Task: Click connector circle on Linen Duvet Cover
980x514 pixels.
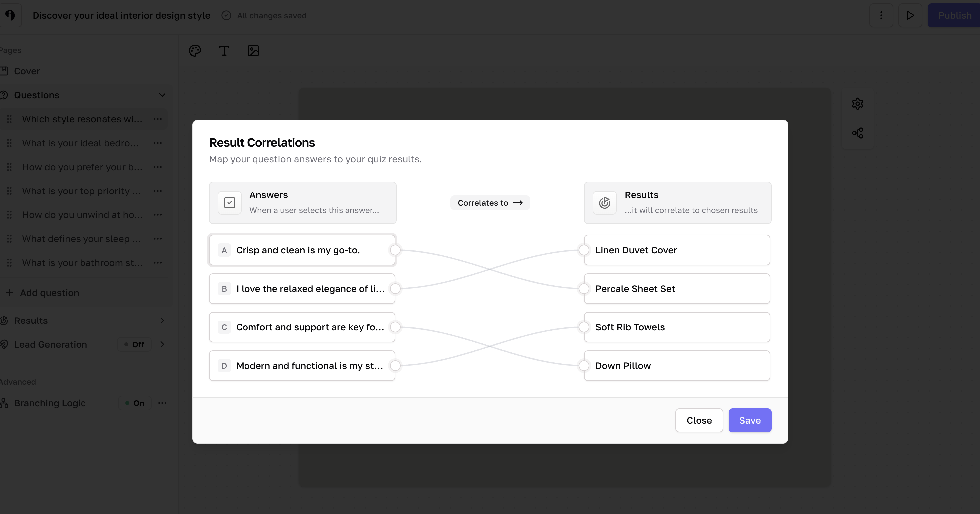Action: pyautogui.click(x=584, y=250)
